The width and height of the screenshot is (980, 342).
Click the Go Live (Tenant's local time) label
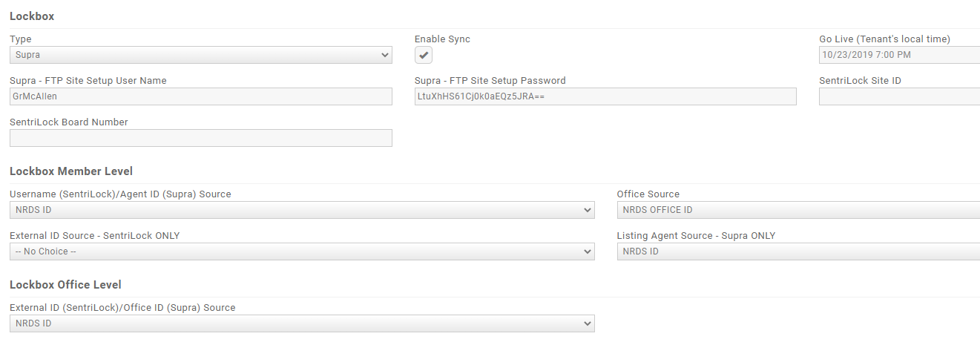point(884,39)
